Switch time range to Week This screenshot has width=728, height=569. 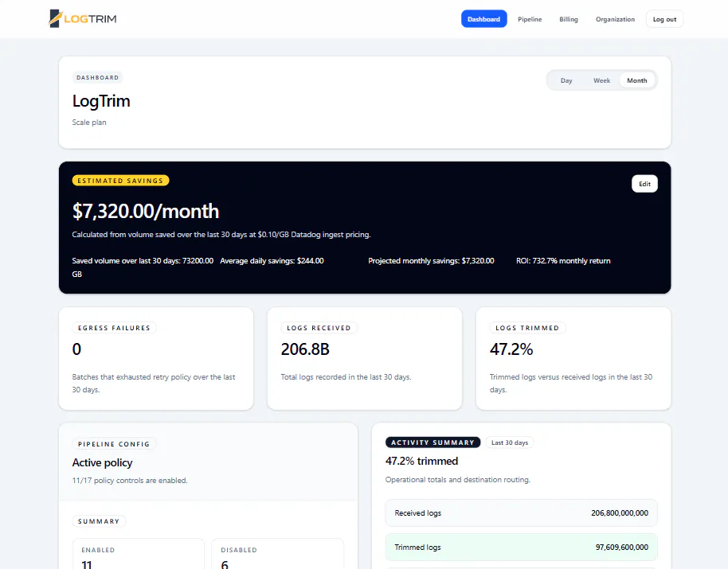point(601,80)
